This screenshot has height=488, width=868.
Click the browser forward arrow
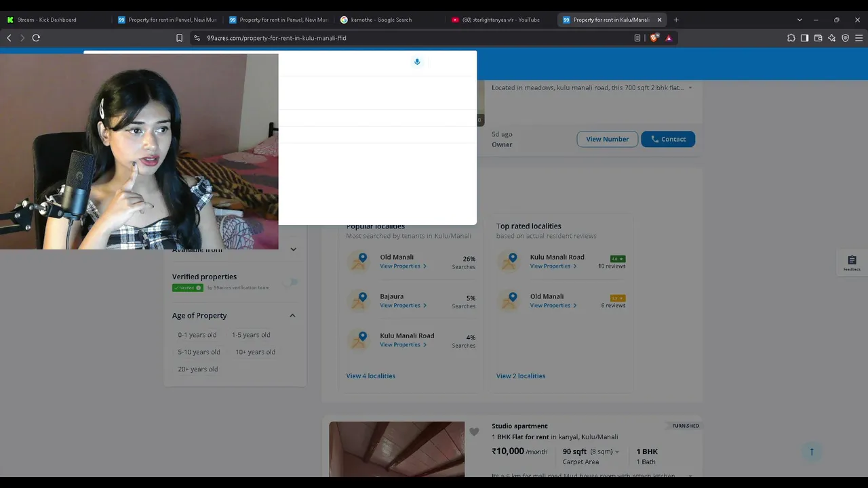point(22,38)
